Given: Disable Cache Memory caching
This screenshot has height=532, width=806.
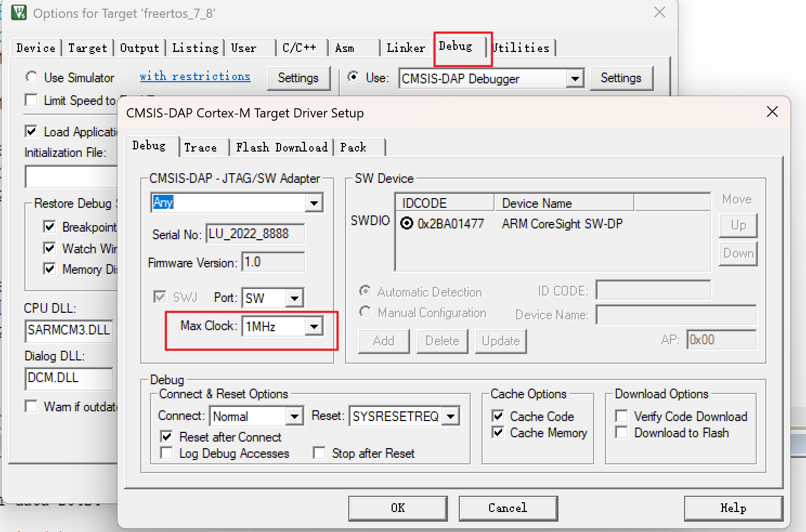Looking at the screenshot, I should (498, 432).
